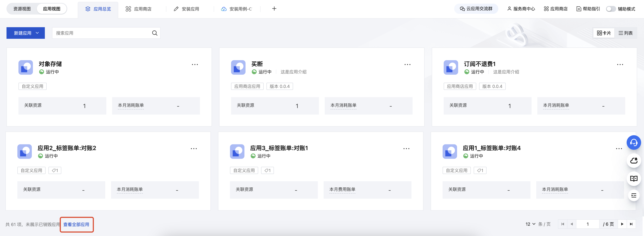
Task: Toggle the 辅助模式 switch
Action: click(611, 9)
